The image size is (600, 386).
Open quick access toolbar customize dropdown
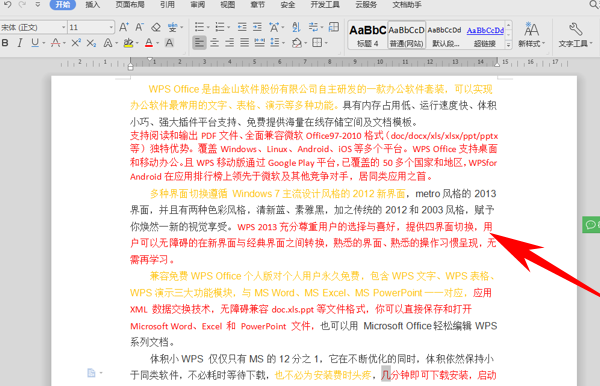coord(38,5)
